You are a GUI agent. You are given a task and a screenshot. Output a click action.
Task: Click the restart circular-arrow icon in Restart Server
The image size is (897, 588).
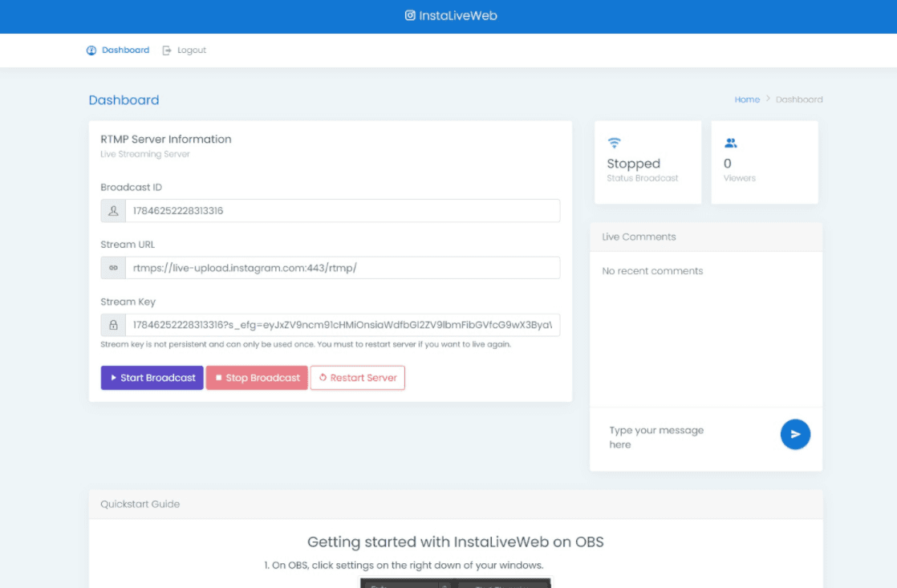coord(323,377)
